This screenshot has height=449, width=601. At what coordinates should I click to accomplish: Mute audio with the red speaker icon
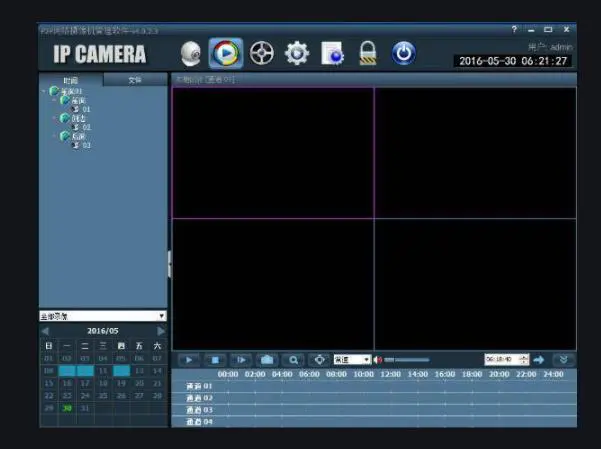378,360
